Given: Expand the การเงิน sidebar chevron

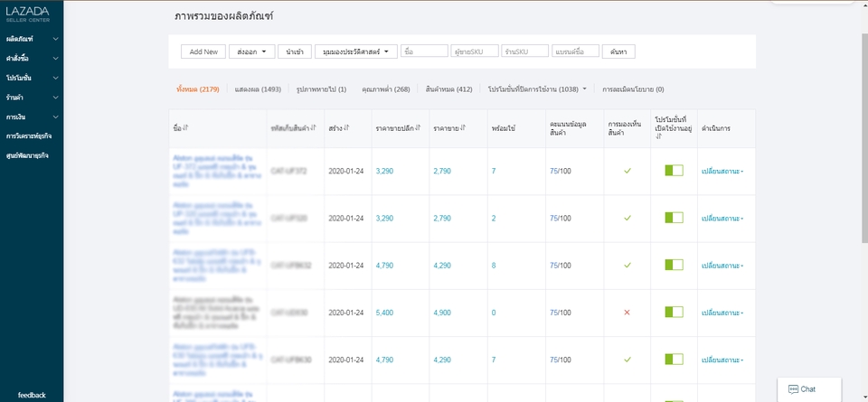Looking at the screenshot, I should pos(55,117).
